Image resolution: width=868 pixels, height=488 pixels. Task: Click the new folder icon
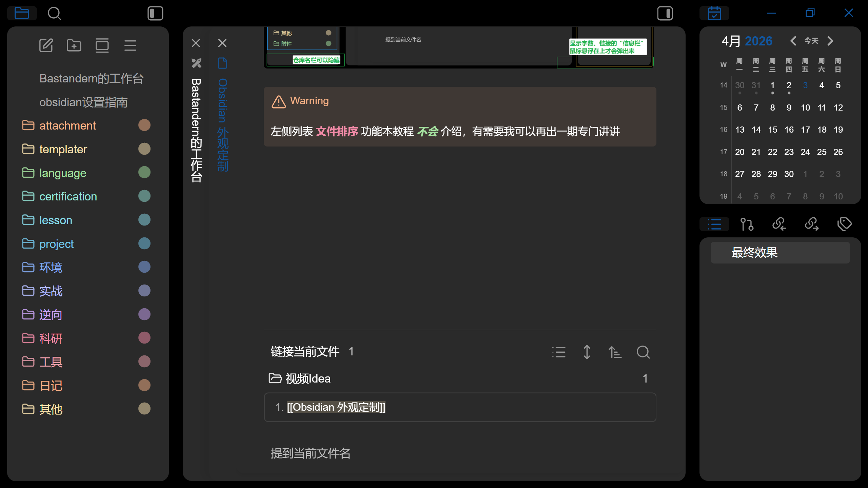[74, 45]
